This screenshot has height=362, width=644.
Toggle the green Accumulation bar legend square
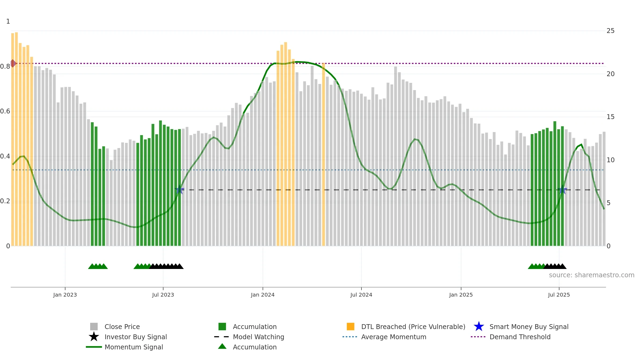[x=222, y=327]
